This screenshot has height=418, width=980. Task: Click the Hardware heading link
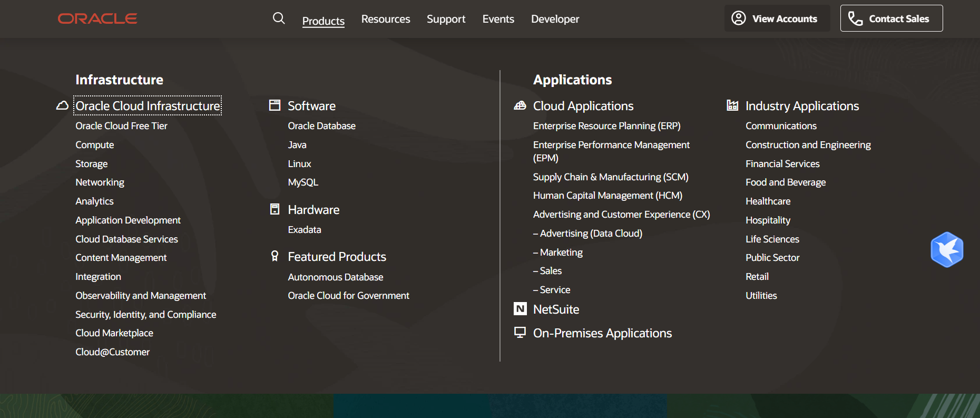coord(313,210)
